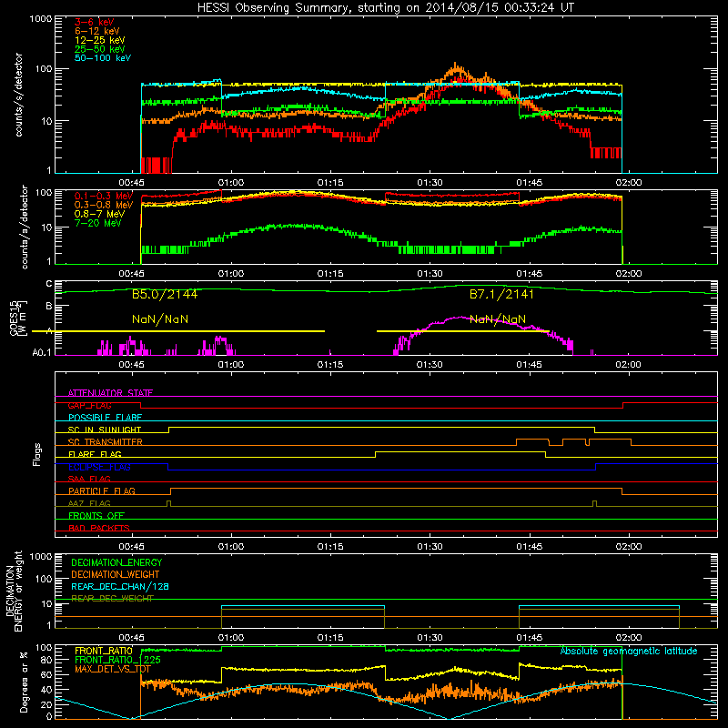Viewport: 728px width, 728px height.
Task: Click the B7.1/2141 flare annotation
Action: pyautogui.click(x=502, y=294)
